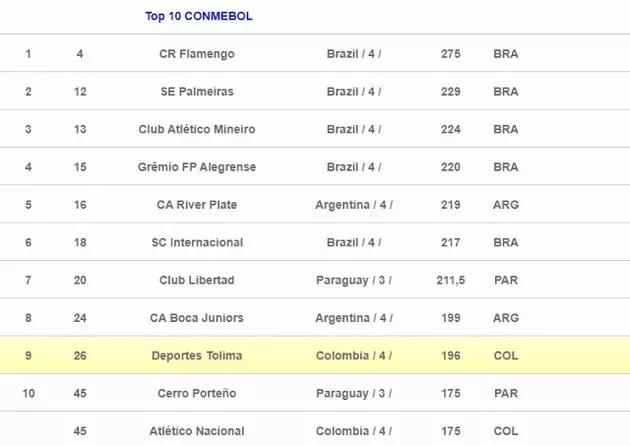The image size is (630, 446).
Task: Click Grêmio FP Alegrense club name
Action: (197, 167)
